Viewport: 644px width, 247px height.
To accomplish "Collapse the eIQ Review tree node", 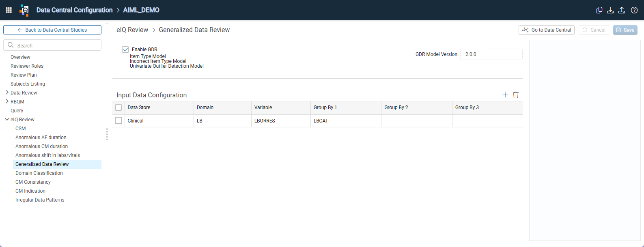I will point(7,119).
